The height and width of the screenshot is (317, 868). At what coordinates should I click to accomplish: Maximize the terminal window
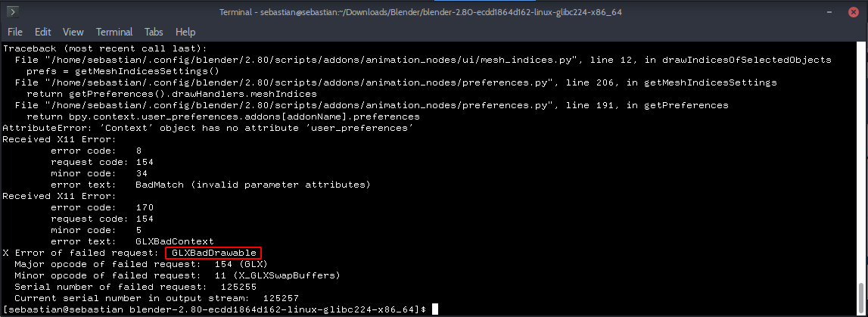click(x=835, y=11)
